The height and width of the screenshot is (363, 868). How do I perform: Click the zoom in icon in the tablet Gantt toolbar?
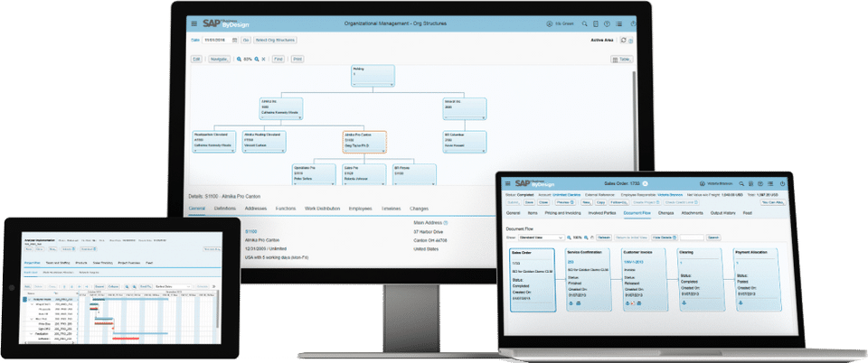click(x=135, y=287)
